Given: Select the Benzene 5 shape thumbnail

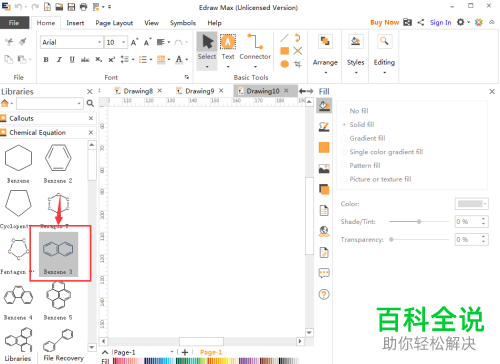Looking at the screenshot, I should click(x=58, y=300).
